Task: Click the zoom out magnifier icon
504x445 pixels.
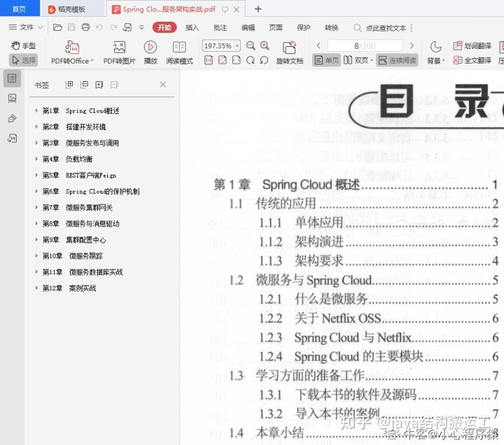Action: (251, 45)
